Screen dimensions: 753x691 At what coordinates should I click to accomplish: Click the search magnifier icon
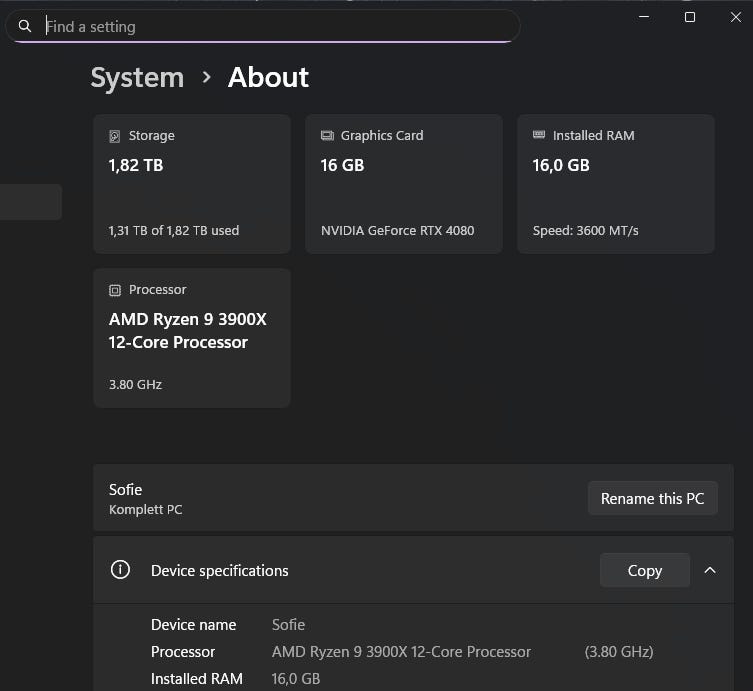pyautogui.click(x=25, y=27)
